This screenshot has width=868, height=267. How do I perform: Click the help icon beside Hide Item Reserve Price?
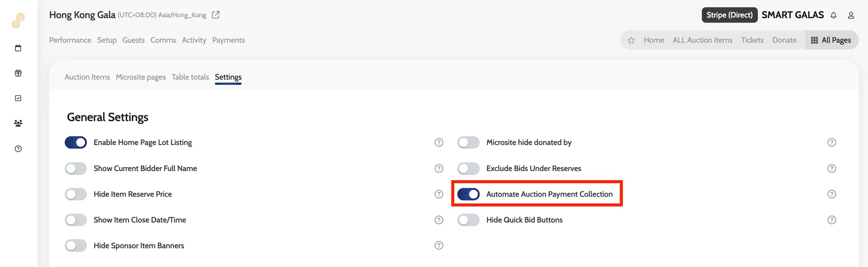point(439,194)
